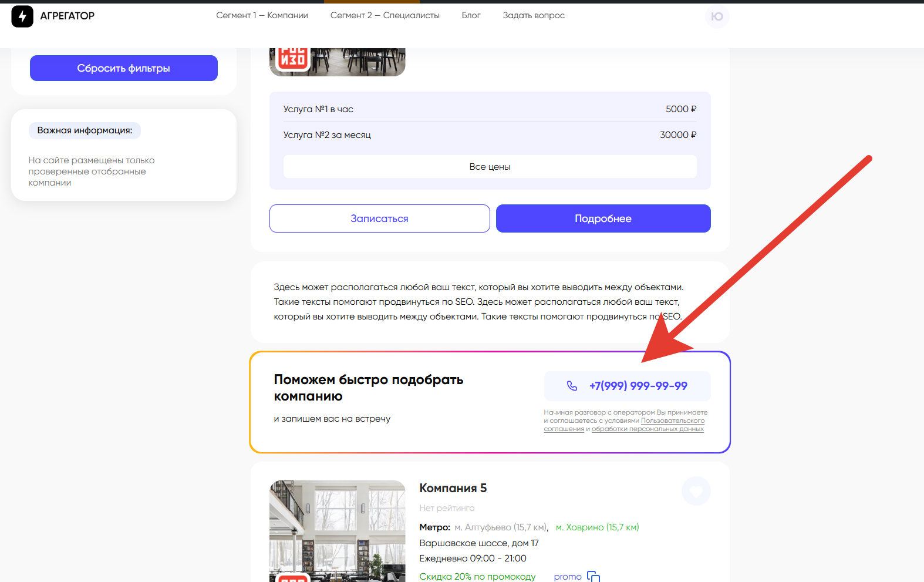Add Компания 5 to favorites with heart icon
This screenshot has width=924, height=582.
(696, 491)
